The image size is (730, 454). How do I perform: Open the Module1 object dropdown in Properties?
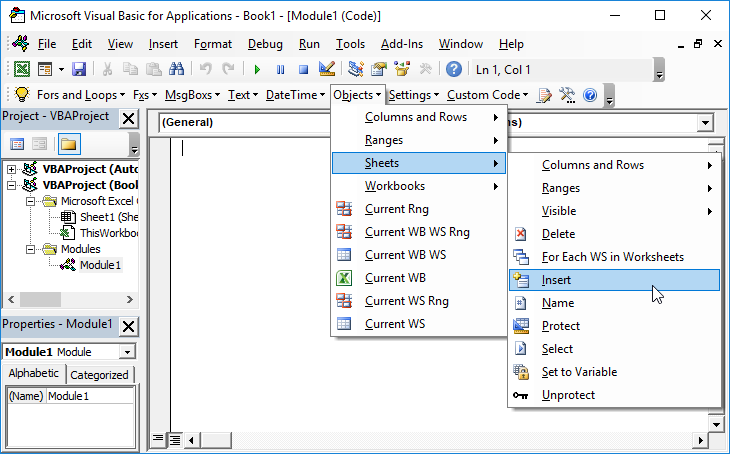coord(127,352)
